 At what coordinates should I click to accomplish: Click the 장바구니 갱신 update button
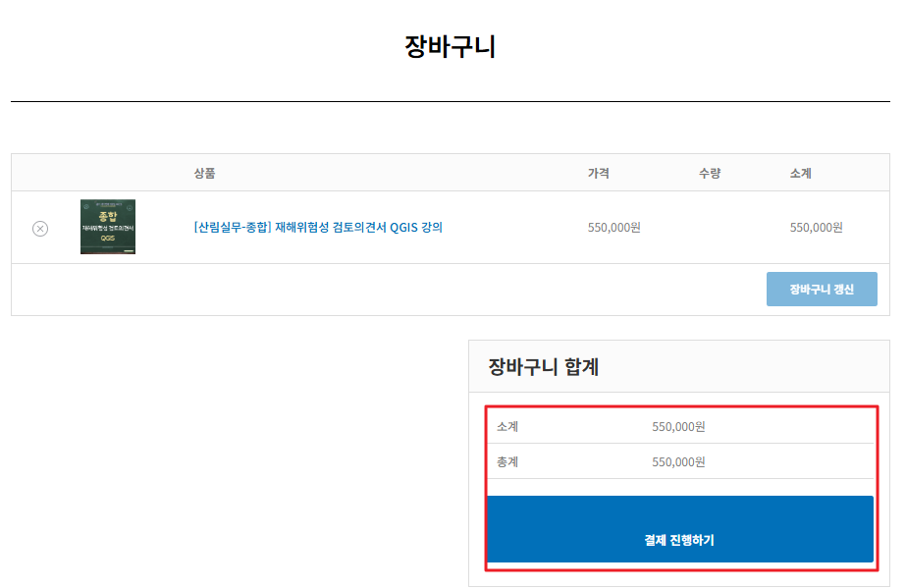click(x=821, y=289)
